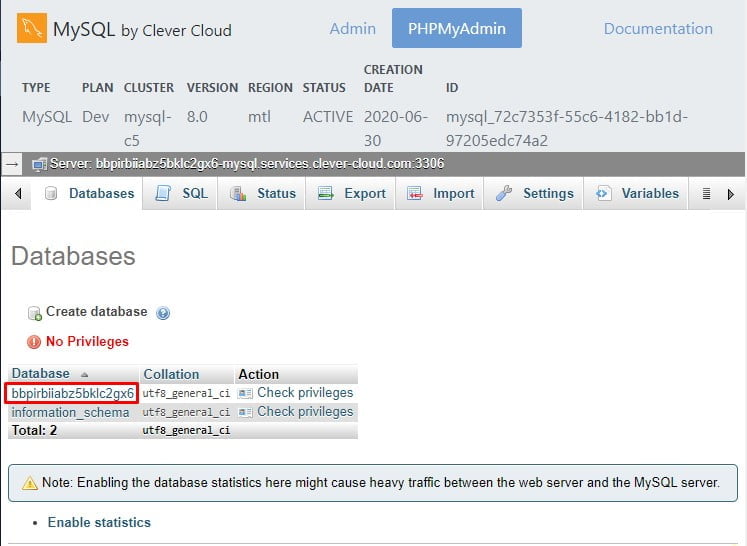Screen dimensions: 747x546
Task: Open the SQL tab
Action: point(183,194)
